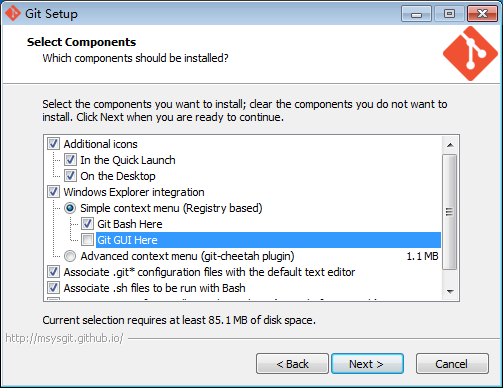Uncheck the Additional icons checkbox
The image size is (503, 388).
(x=53, y=144)
